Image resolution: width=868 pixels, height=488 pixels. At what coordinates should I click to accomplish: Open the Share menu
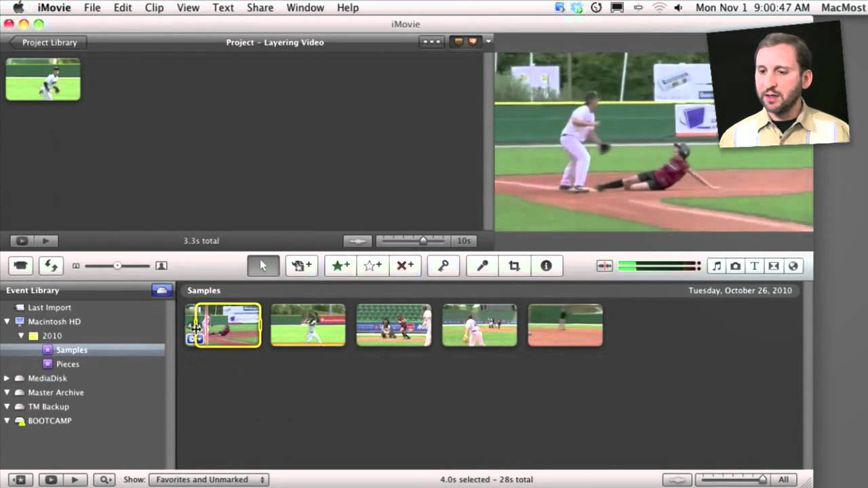260,7
